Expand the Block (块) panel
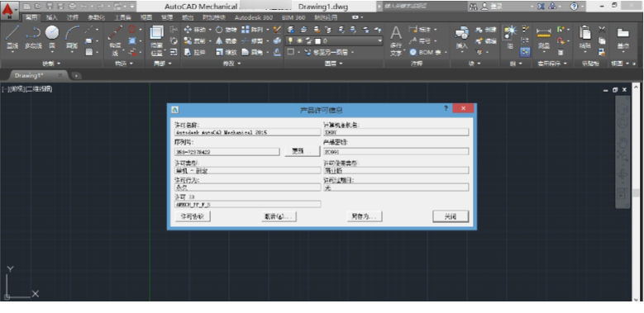 (x=475, y=64)
